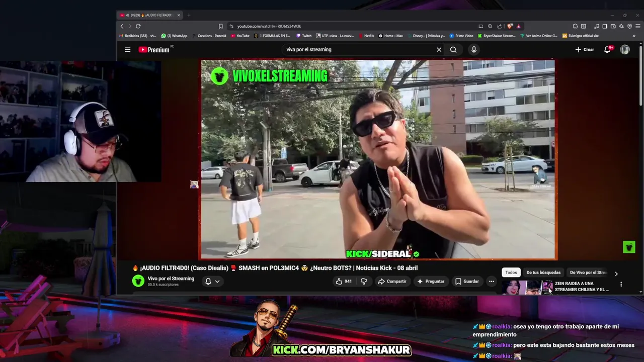Open the Leo AI sparkle icon
This screenshot has height=362, width=644.
[621, 26]
